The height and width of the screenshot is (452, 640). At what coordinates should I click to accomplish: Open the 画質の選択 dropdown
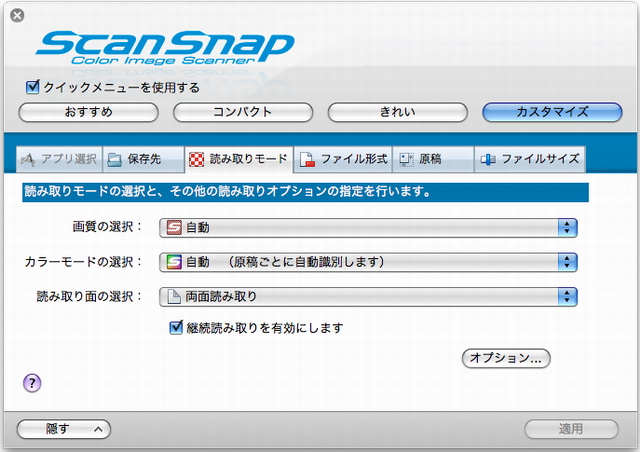(368, 228)
